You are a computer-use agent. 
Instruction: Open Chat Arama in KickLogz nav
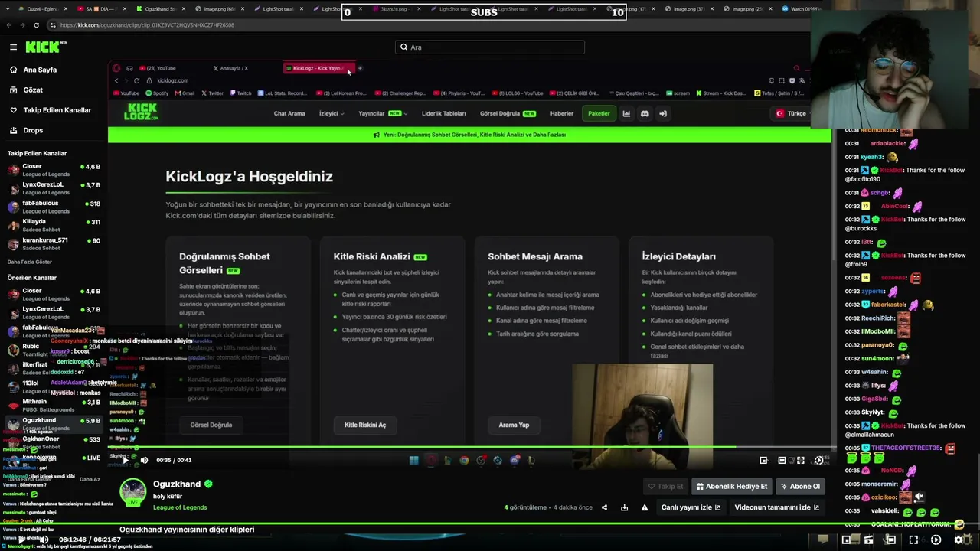pos(289,113)
